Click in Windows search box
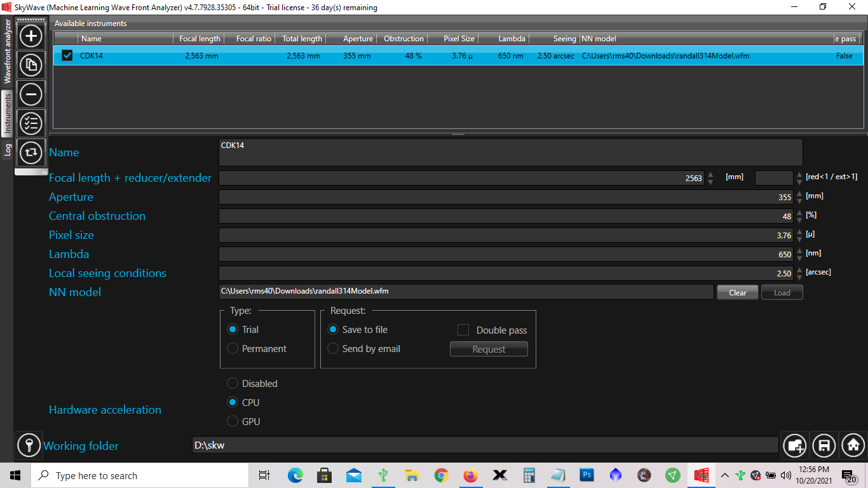Viewport: 868px width, 488px height. coord(140,475)
